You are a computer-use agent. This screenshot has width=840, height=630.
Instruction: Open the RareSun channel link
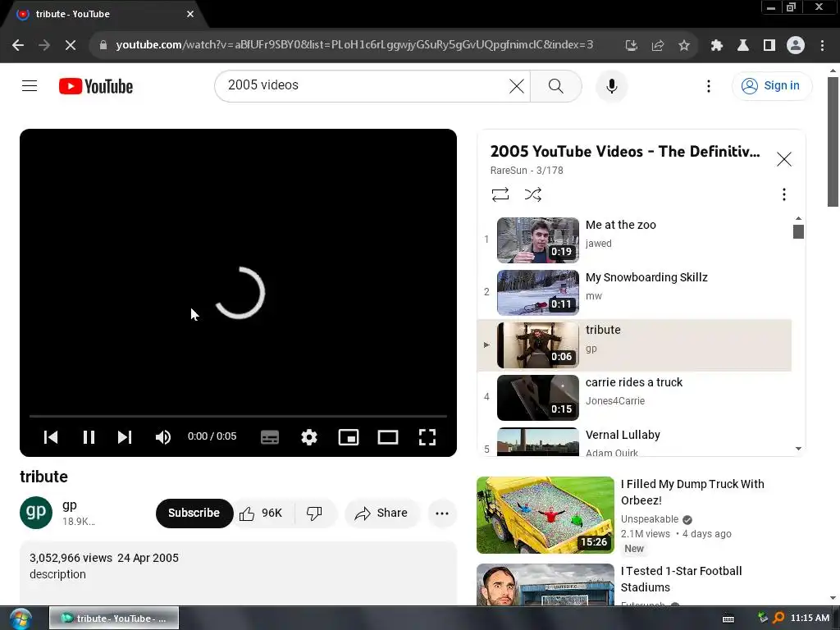pyautogui.click(x=509, y=171)
